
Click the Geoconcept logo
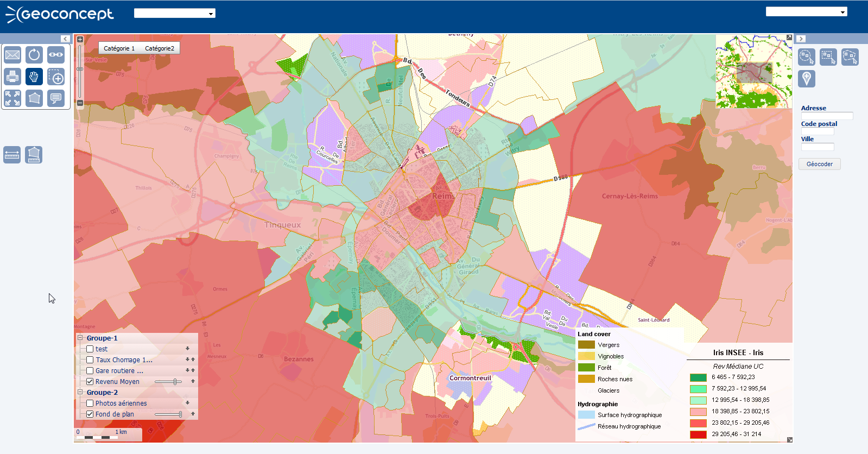[x=60, y=14]
